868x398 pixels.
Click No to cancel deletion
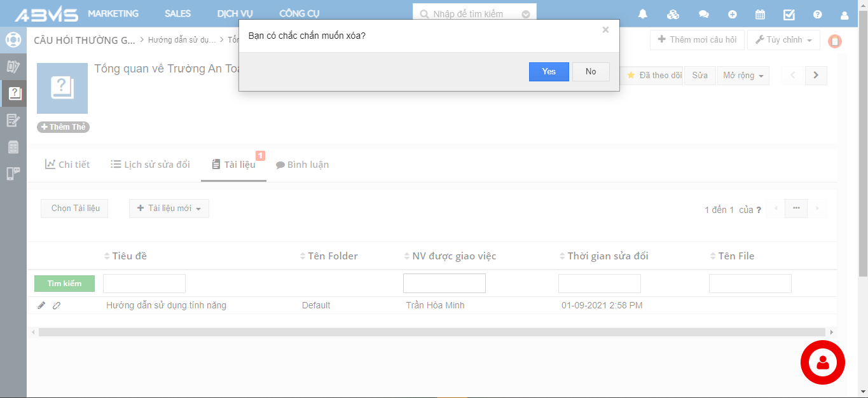[x=591, y=72]
